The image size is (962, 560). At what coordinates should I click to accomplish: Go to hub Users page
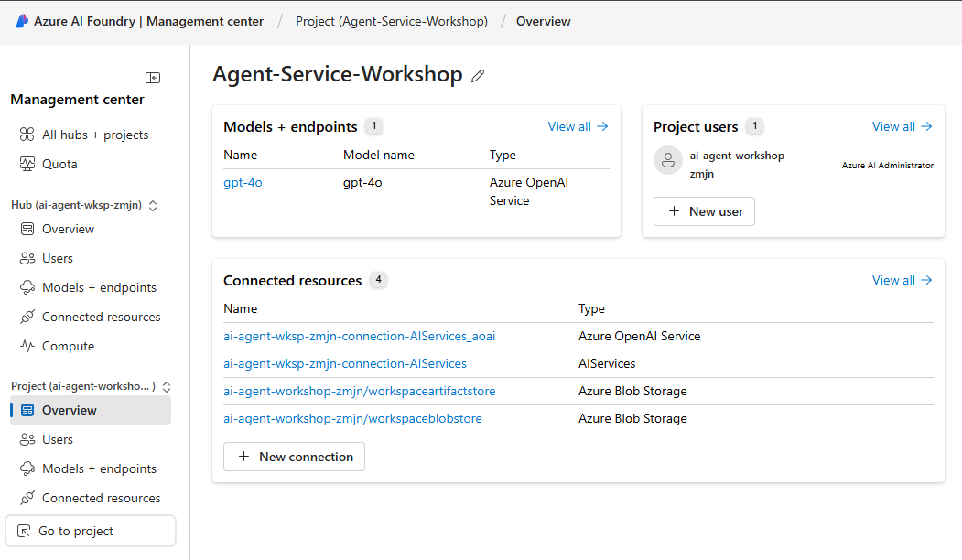pos(57,258)
